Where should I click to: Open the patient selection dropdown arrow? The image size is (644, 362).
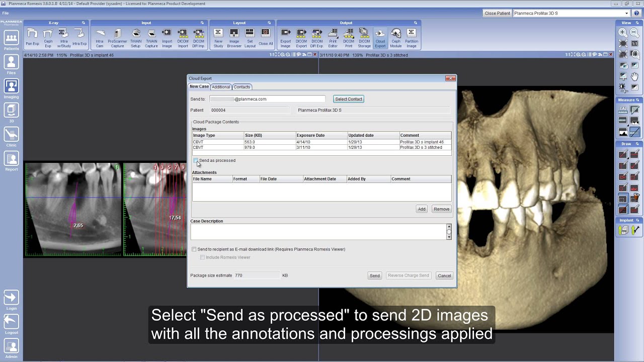click(x=626, y=13)
